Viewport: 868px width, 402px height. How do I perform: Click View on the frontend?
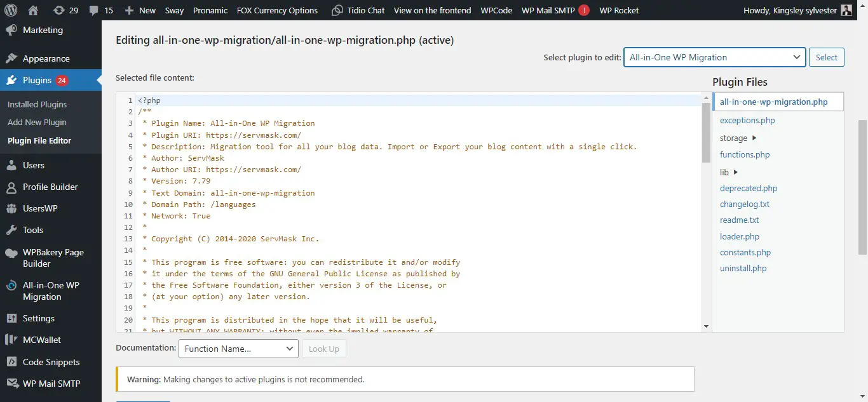point(432,10)
